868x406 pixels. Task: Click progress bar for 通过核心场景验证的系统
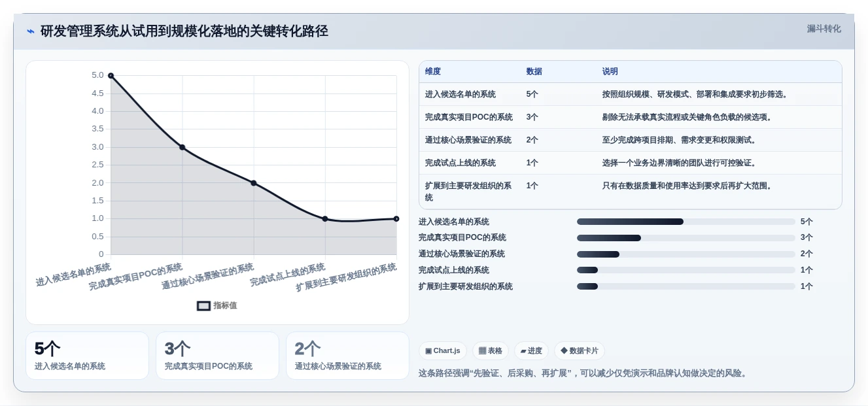point(686,254)
